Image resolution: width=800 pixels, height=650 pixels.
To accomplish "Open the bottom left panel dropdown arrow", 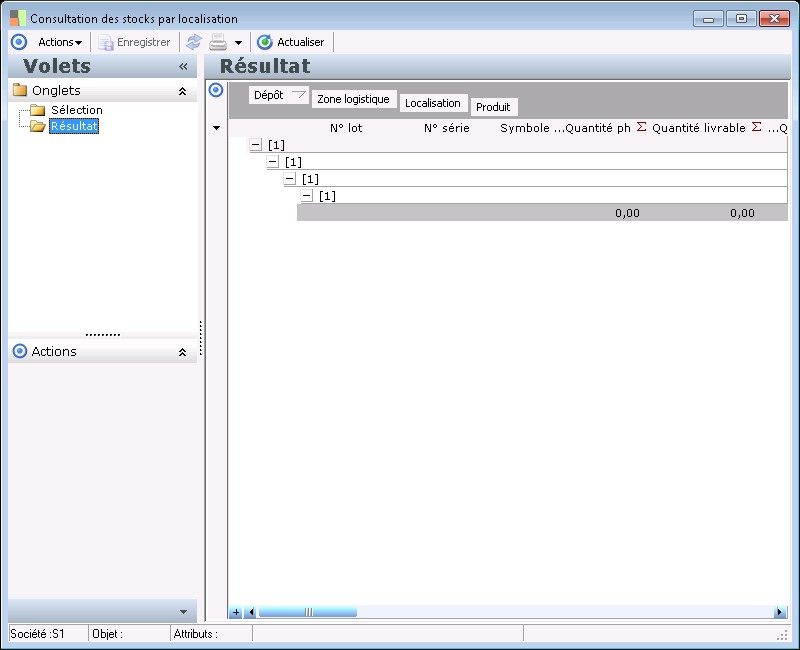I will tap(184, 612).
